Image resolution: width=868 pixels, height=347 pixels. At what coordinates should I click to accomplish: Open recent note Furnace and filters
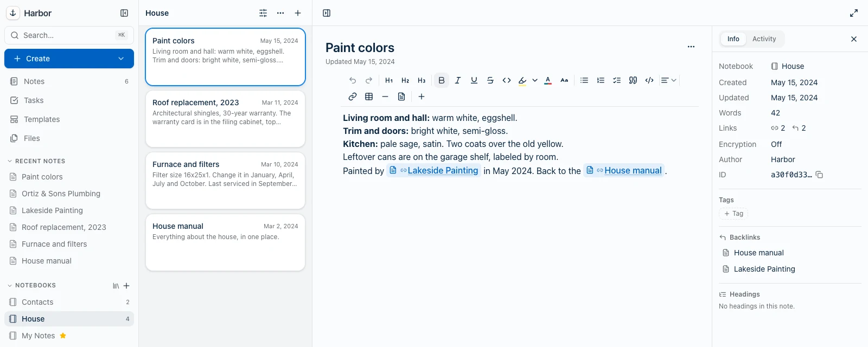[69, 244]
